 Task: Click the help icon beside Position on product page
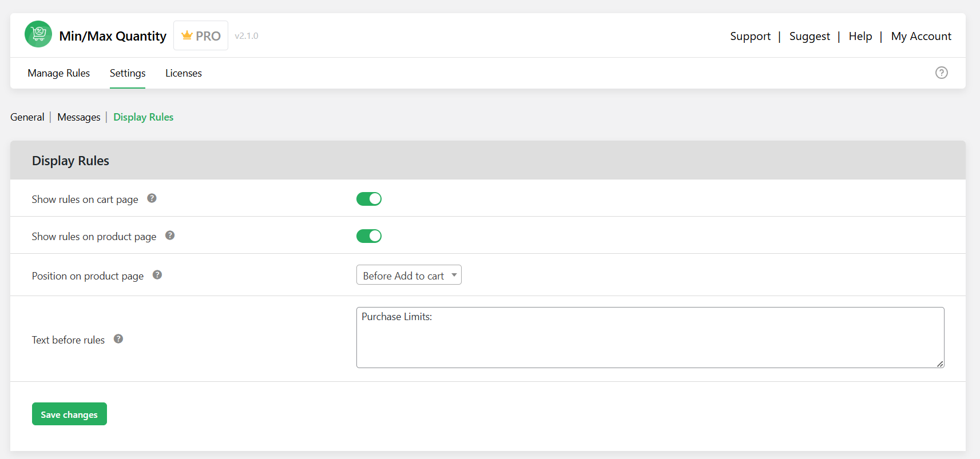[x=157, y=274]
